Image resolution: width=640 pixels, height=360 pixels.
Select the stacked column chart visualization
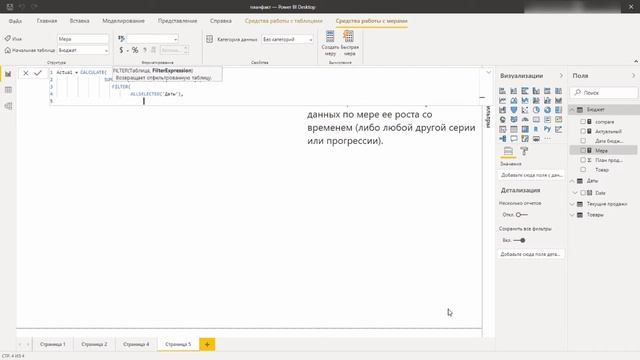click(x=513, y=91)
